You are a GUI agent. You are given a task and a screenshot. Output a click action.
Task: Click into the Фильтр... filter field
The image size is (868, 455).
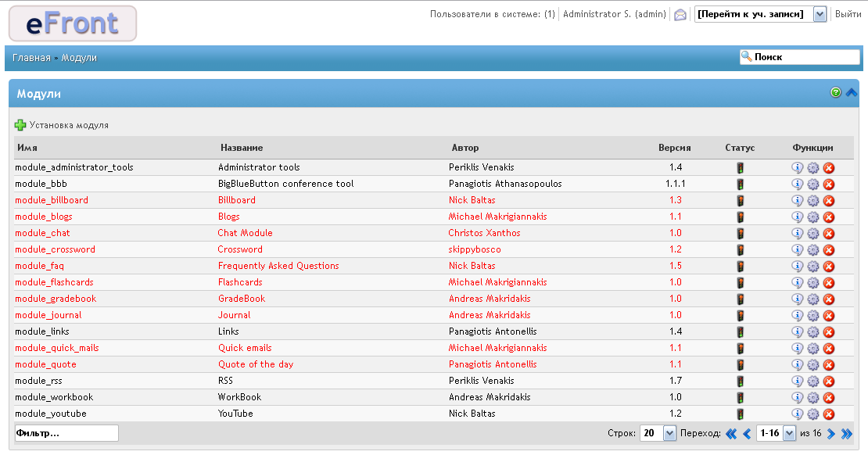66,433
